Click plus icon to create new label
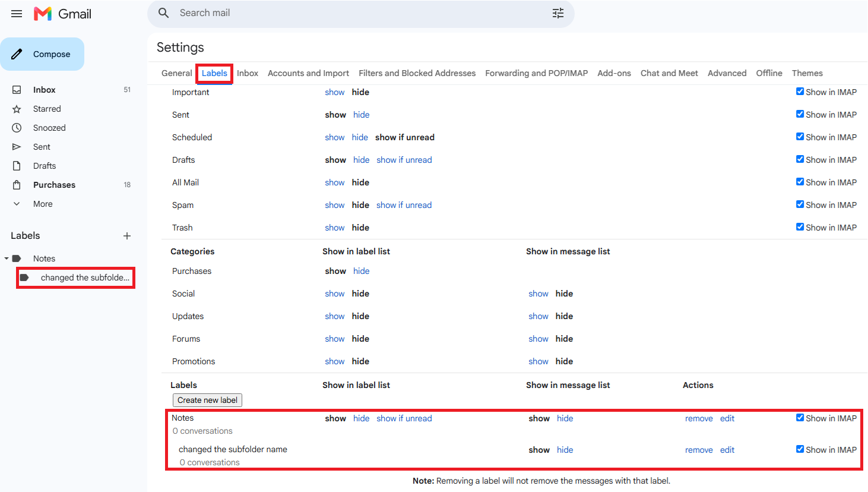This screenshot has height=492, width=868. point(127,236)
